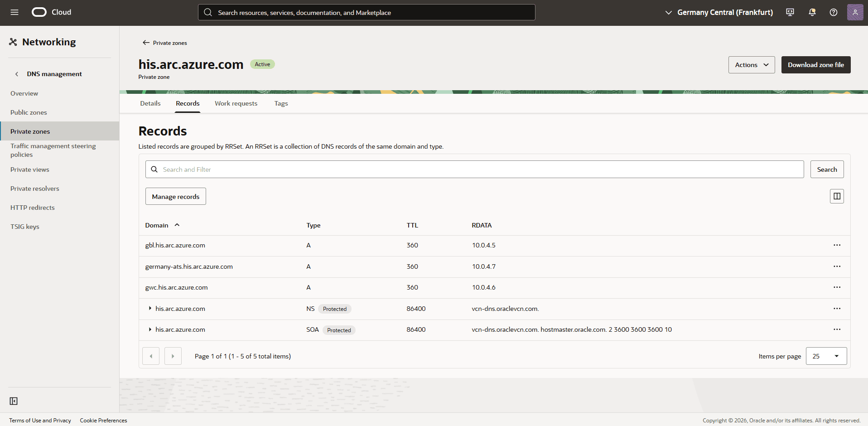Screen dimensions: 868x426
Task: Open the manage columns icon
Action: coord(837,196)
